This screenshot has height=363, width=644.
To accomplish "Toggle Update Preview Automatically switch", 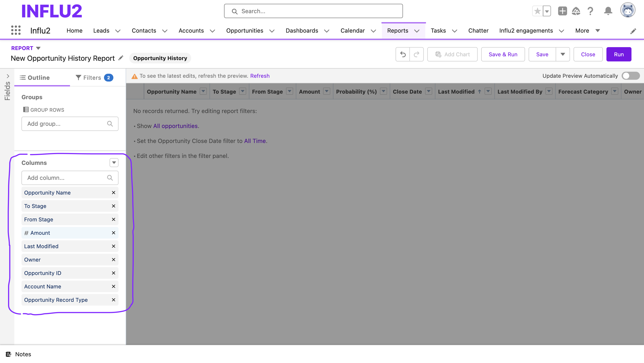I will coord(630,76).
